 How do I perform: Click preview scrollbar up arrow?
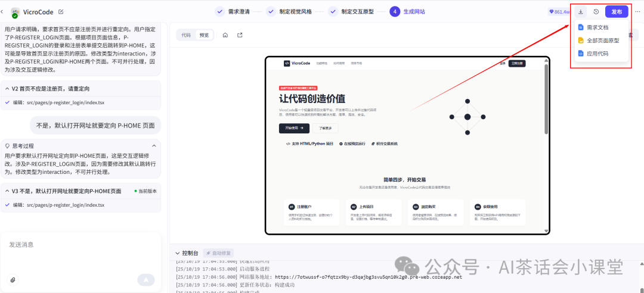pos(546,60)
